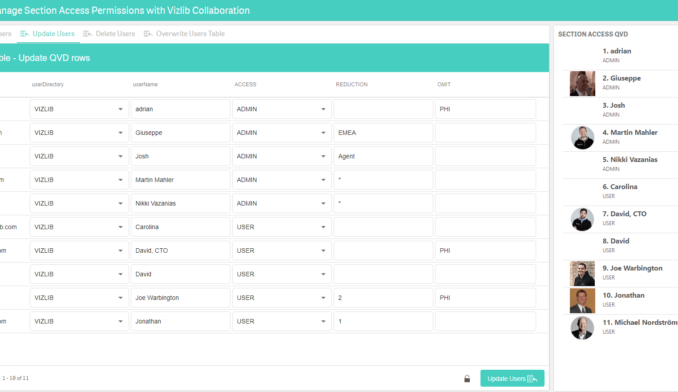The image size is (678, 392).
Task: Open userDirectory dropdown for Josh row
Action: coord(79,156)
